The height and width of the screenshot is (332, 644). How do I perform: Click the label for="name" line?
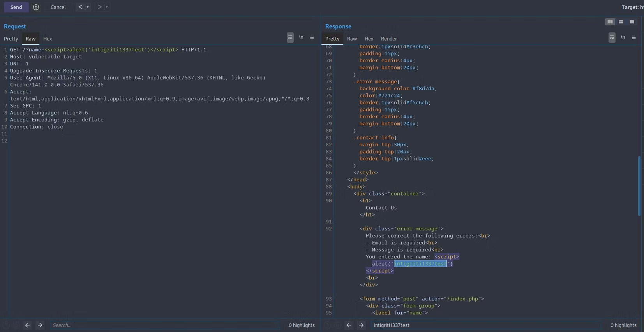[400, 313]
